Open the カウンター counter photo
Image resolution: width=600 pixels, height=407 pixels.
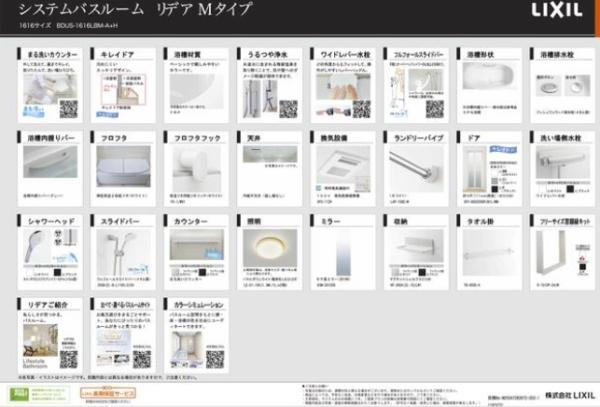pyautogui.click(x=197, y=245)
